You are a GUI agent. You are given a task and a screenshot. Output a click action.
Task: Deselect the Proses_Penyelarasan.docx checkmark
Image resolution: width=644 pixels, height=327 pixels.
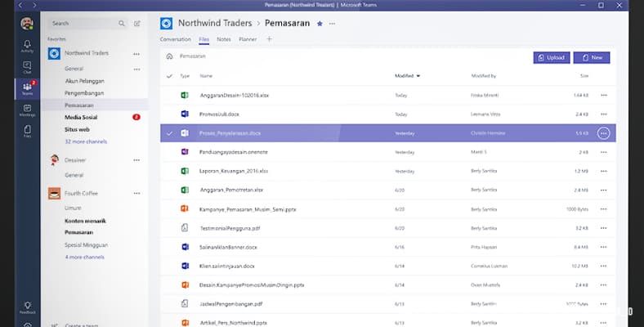pyautogui.click(x=169, y=133)
